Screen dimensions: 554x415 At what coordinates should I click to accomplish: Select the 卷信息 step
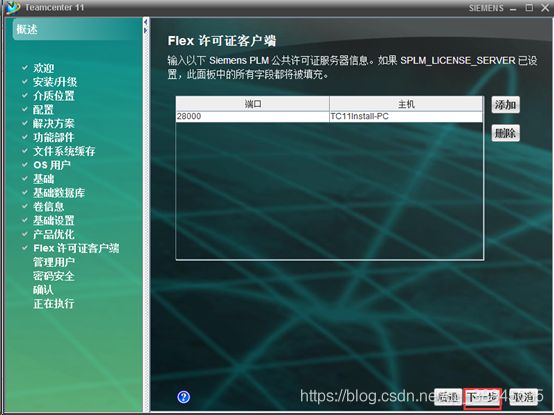coord(48,207)
